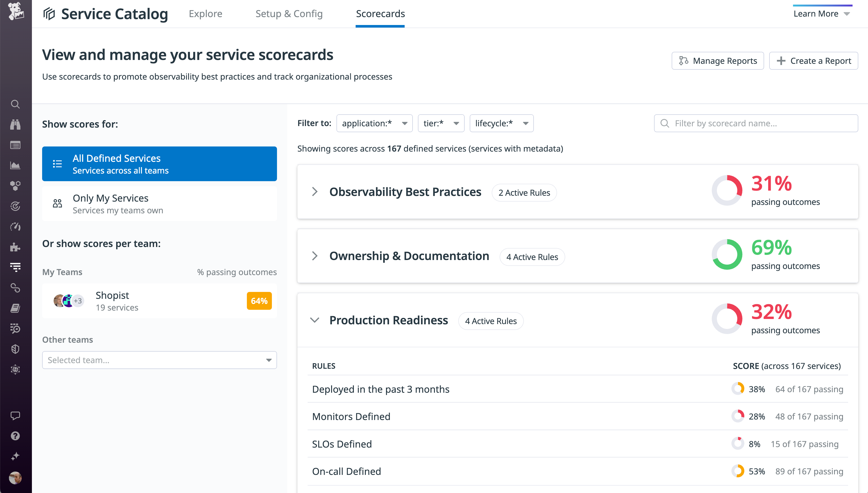
Task: Open the Setup & Config tab
Action: click(x=289, y=14)
